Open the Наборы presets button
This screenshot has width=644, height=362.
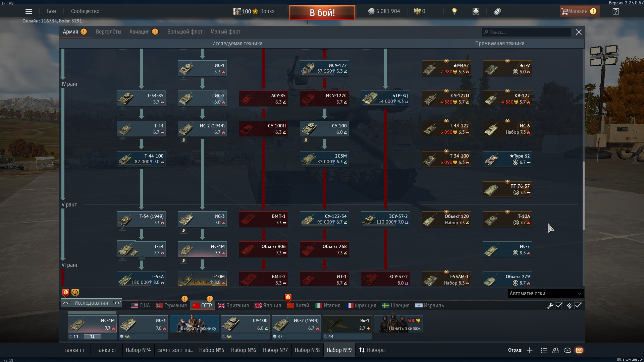coord(372,350)
